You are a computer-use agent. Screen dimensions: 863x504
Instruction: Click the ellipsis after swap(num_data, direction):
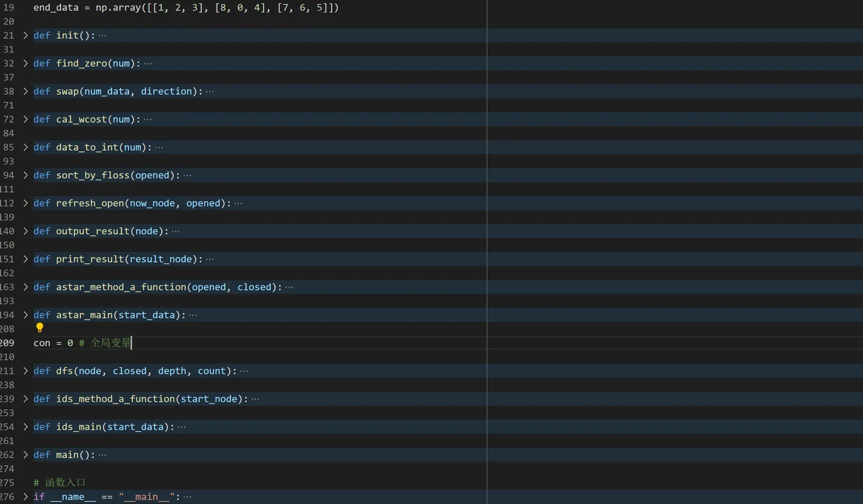210,91
